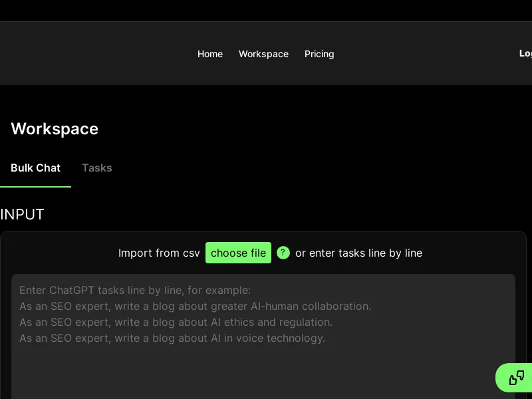Click the 'Enter ChatGPT tasks' placeholder line
The height and width of the screenshot is (399, 532).
135,291
